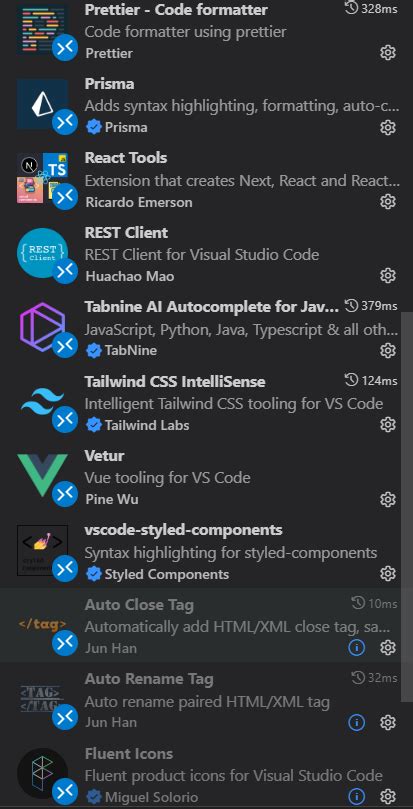413x809 pixels.
Task: Click 'Syntax highlighting for styled-components' description
Action: tap(231, 553)
